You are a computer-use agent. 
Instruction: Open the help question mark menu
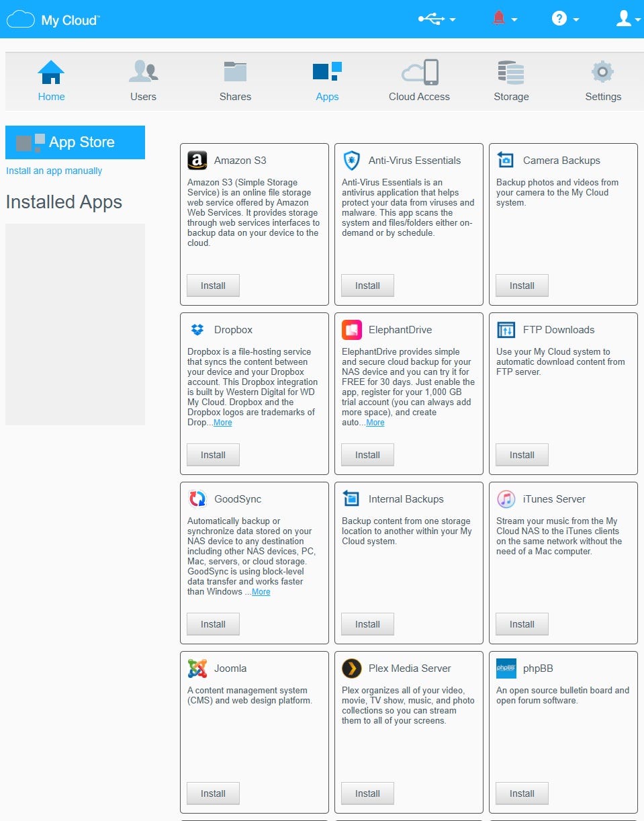tap(565, 19)
